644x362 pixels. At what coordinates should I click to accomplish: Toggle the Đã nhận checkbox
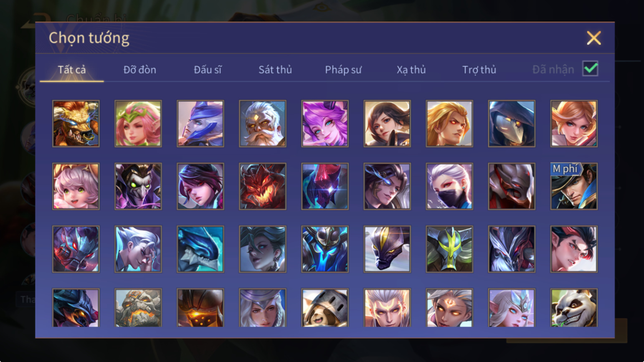point(590,68)
